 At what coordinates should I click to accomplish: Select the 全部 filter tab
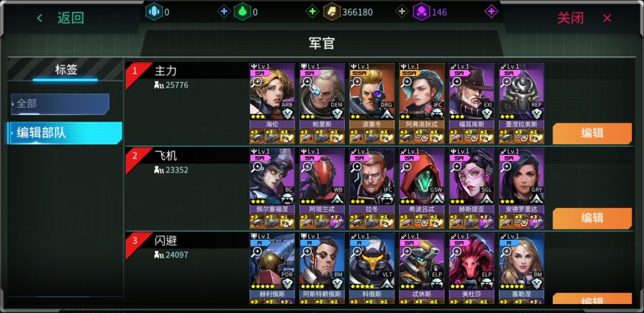(60, 104)
